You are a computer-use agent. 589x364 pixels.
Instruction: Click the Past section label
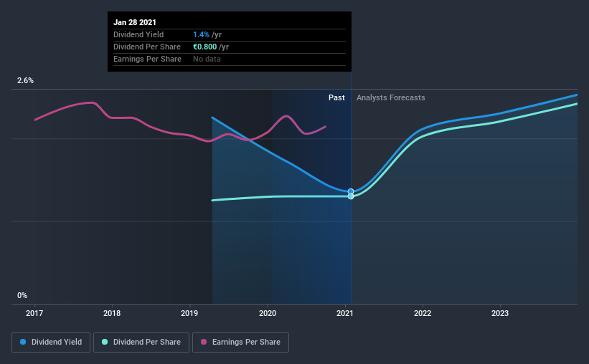tap(336, 97)
